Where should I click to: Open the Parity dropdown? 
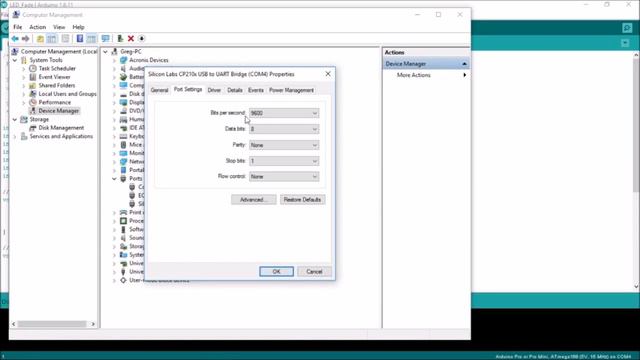(284, 145)
